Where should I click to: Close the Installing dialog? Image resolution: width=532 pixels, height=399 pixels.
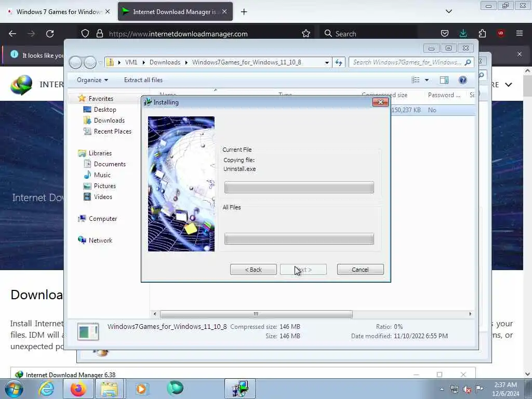tap(380, 102)
